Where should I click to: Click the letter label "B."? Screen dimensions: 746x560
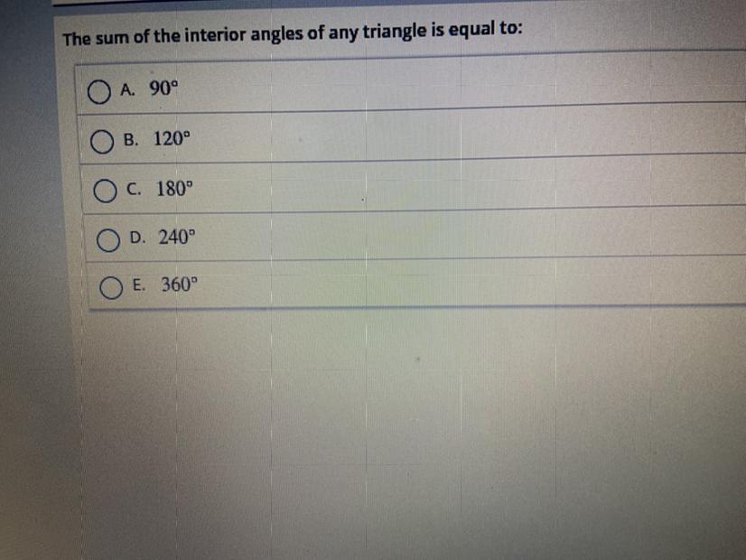point(131,140)
